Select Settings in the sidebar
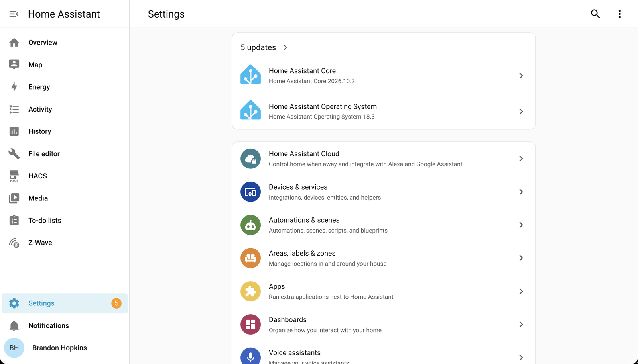Screen dimensions: 638x364 point(65,303)
